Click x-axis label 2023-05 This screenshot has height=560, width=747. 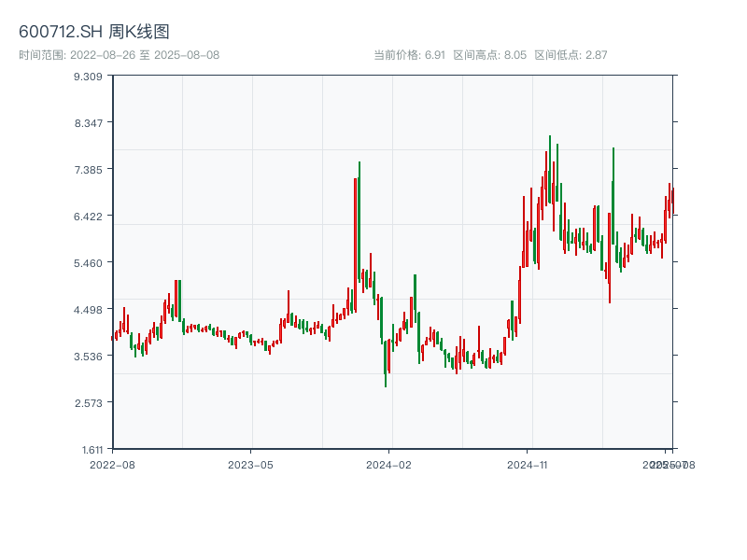[x=250, y=465]
